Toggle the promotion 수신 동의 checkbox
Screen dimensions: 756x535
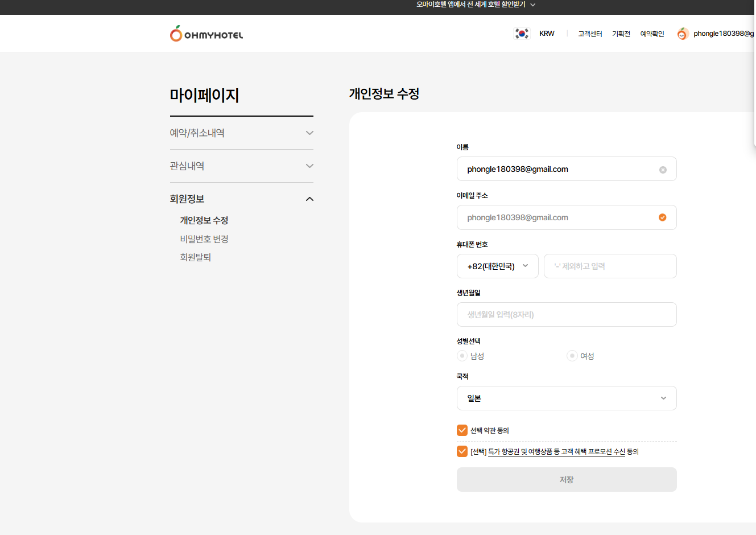pos(462,451)
